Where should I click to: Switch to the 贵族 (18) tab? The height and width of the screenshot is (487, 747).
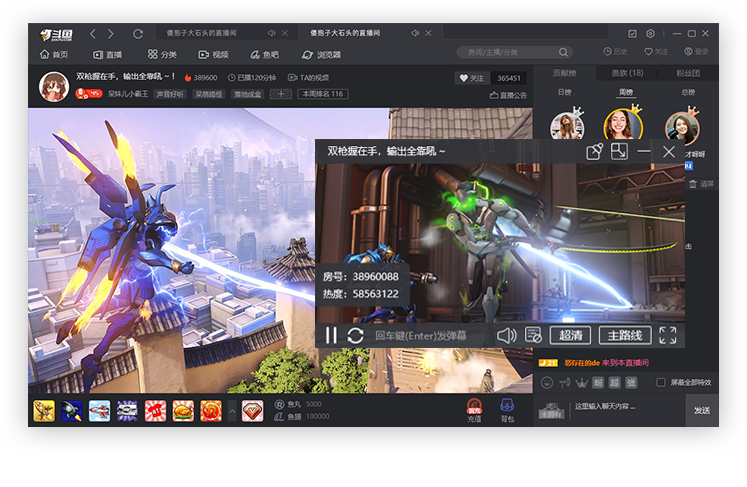click(627, 73)
